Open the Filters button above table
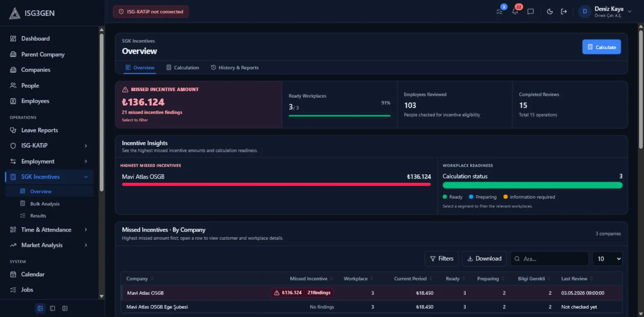 [442, 259]
